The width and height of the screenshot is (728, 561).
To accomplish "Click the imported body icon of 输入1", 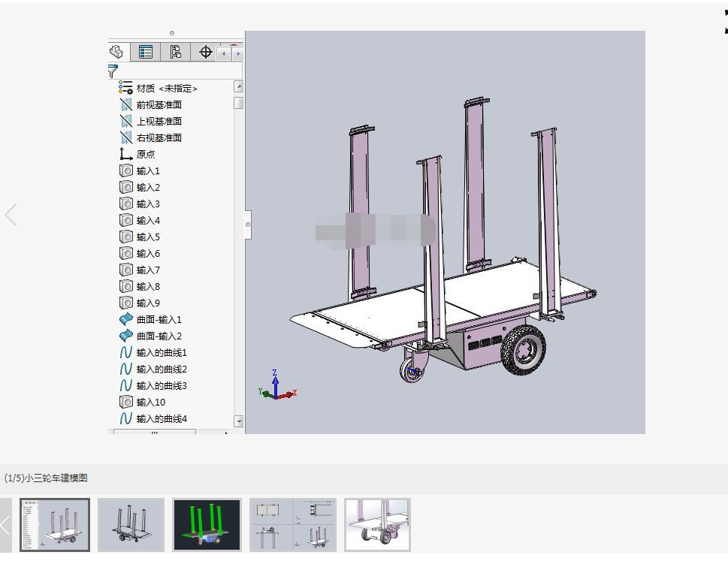I will click(x=125, y=170).
